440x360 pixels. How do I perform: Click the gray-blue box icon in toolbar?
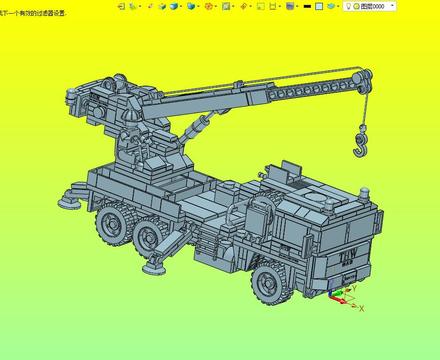click(x=290, y=6)
